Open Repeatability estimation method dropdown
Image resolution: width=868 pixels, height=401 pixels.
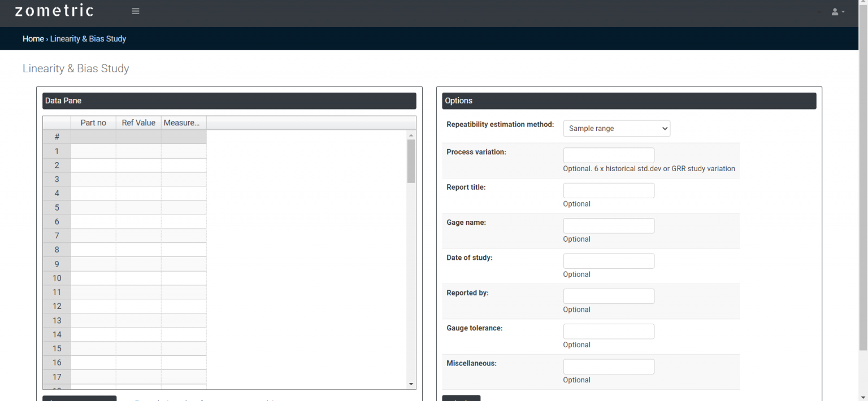tap(616, 129)
